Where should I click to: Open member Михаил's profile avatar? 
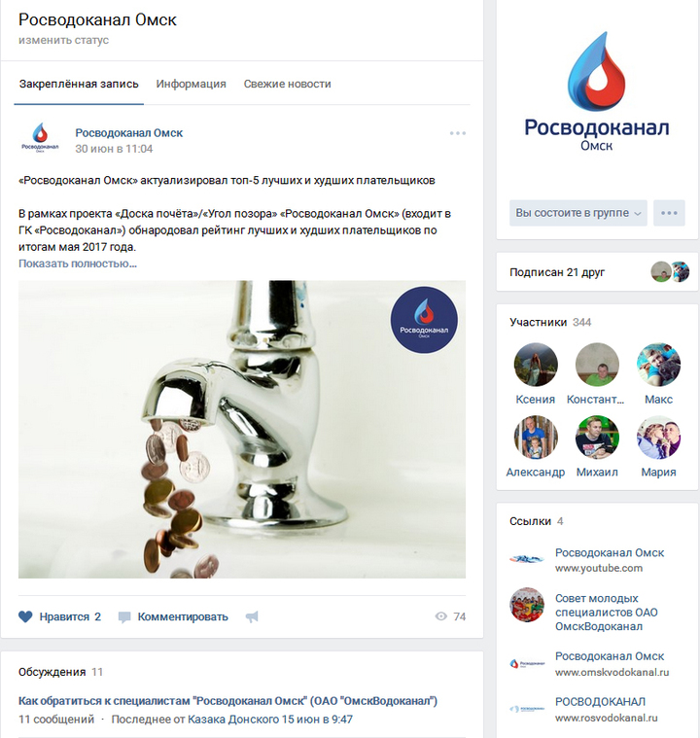(x=597, y=438)
